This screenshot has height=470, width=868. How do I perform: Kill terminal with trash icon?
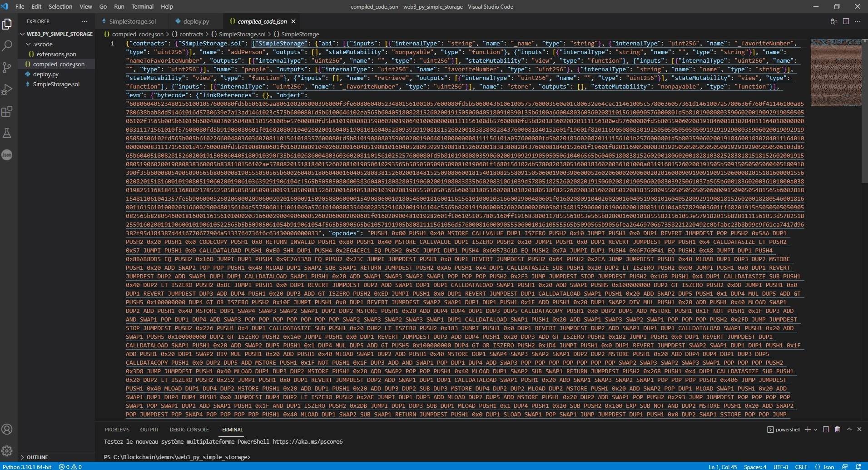tap(837, 429)
